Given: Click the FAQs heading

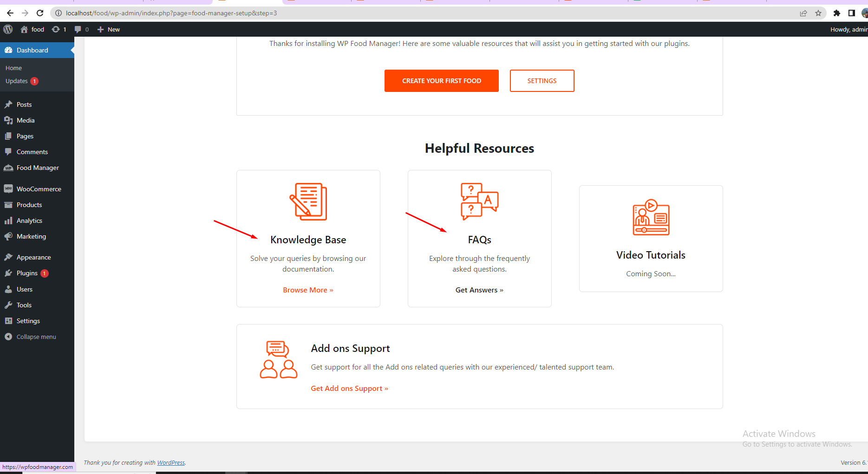Looking at the screenshot, I should click(x=479, y=240).
